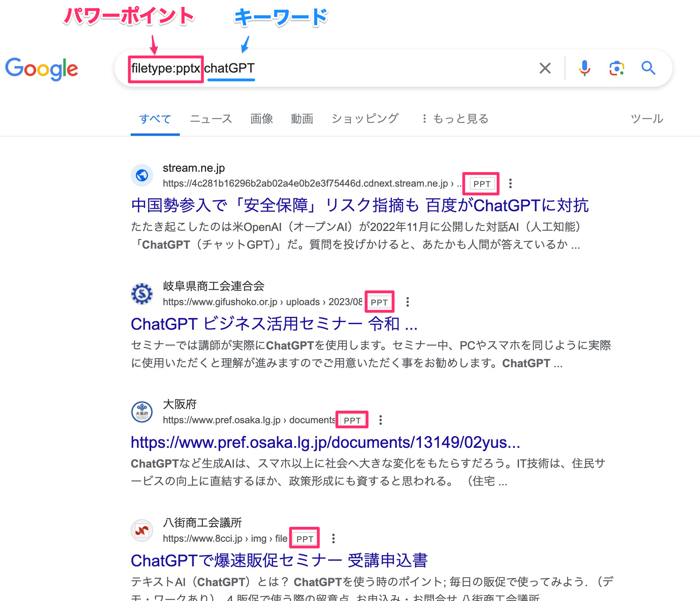Switch to the ニュース tab
This screenshot has height=601, width=700.
tap(211, 119)
